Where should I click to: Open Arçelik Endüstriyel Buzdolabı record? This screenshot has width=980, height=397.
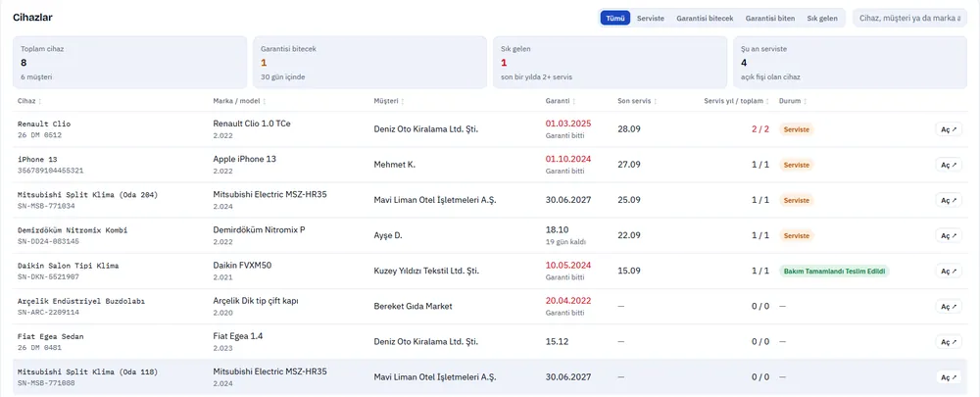coord(949,307)
